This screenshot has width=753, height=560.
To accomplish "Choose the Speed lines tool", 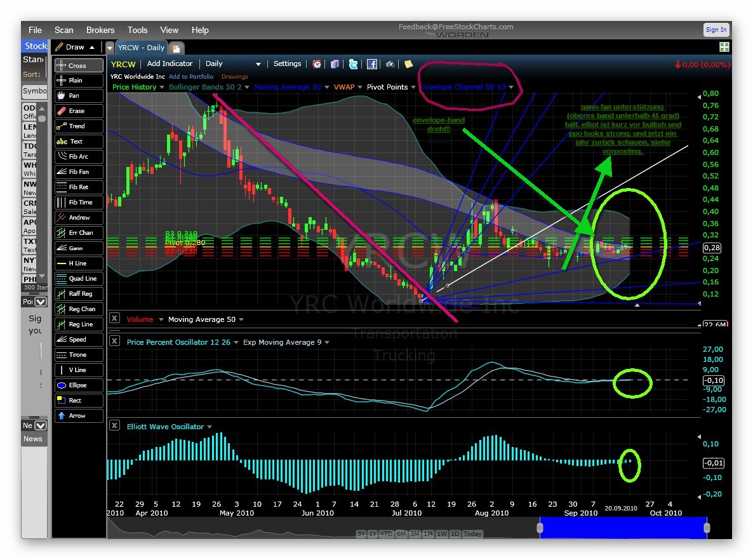I will pos(79,339).
